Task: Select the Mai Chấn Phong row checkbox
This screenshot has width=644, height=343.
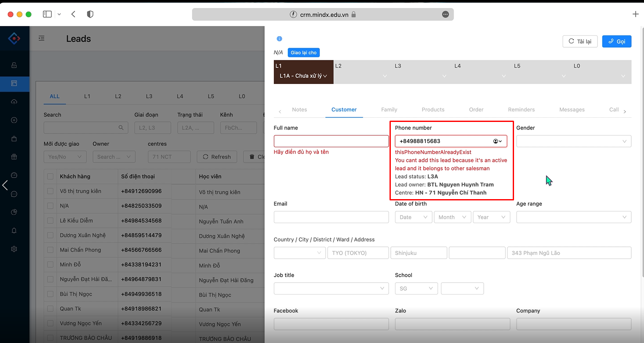Action: [51, 250]
